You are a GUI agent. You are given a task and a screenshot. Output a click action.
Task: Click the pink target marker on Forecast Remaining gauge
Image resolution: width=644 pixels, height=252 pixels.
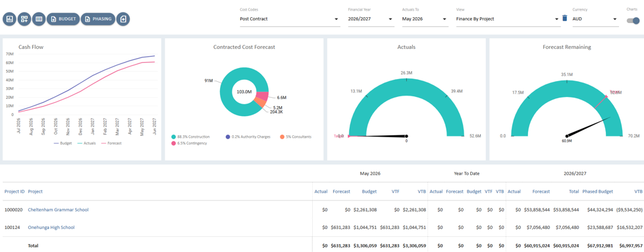601,102
